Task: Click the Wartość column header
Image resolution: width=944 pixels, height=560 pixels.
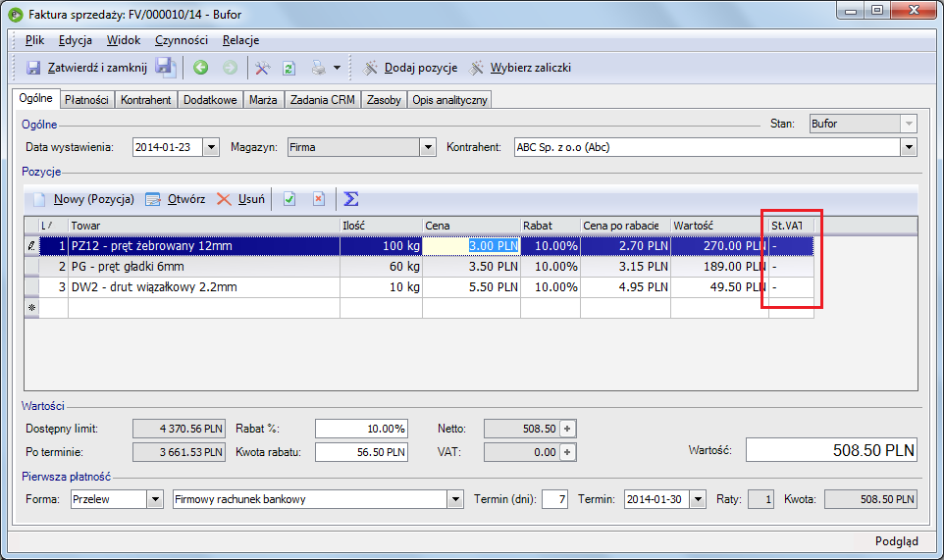Action: coord(719,226)
